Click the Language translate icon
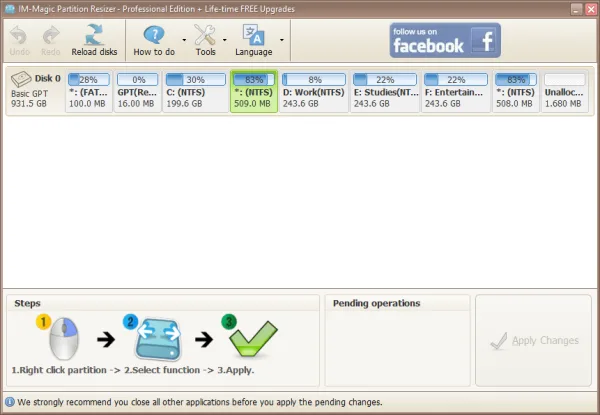Screen dimensions: 600x415 (253, 35)
